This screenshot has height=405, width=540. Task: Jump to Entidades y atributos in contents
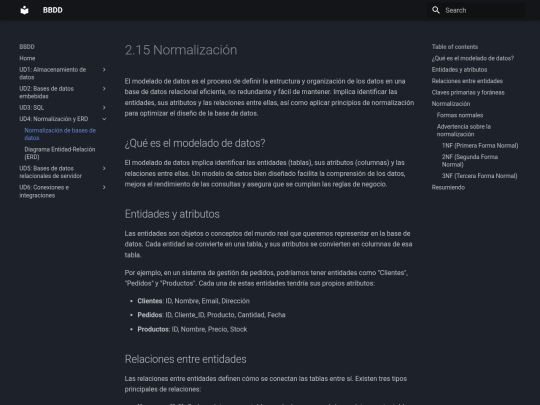click(459, 70)
